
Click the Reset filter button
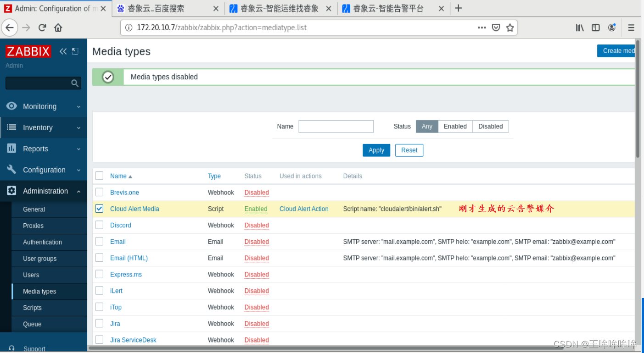point(409,150)
